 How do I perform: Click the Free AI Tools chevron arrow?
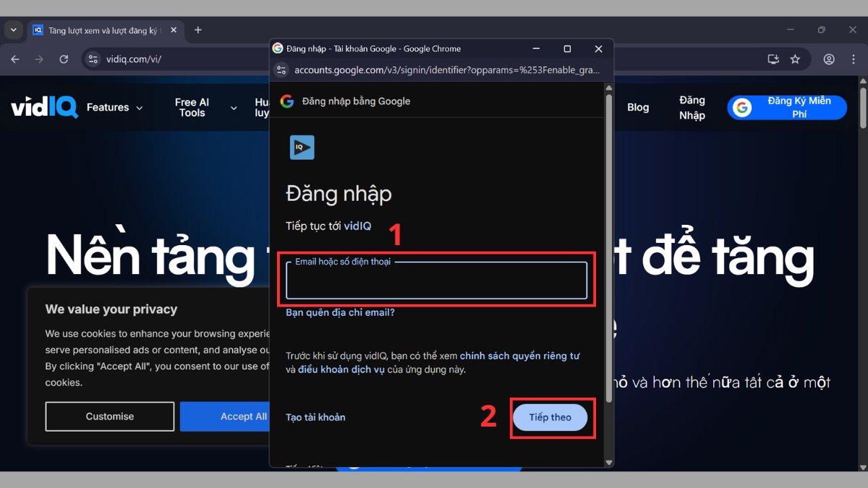(234, 108)
